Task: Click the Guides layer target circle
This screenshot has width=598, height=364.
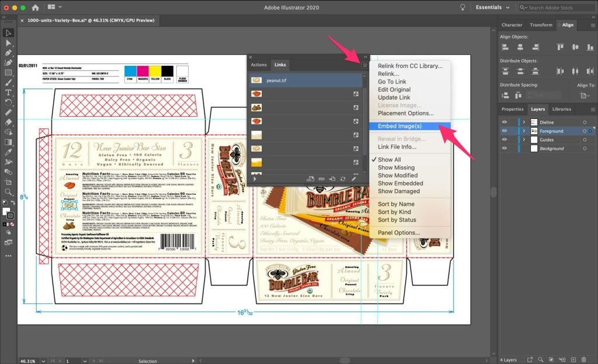Action: coord(584,140)
